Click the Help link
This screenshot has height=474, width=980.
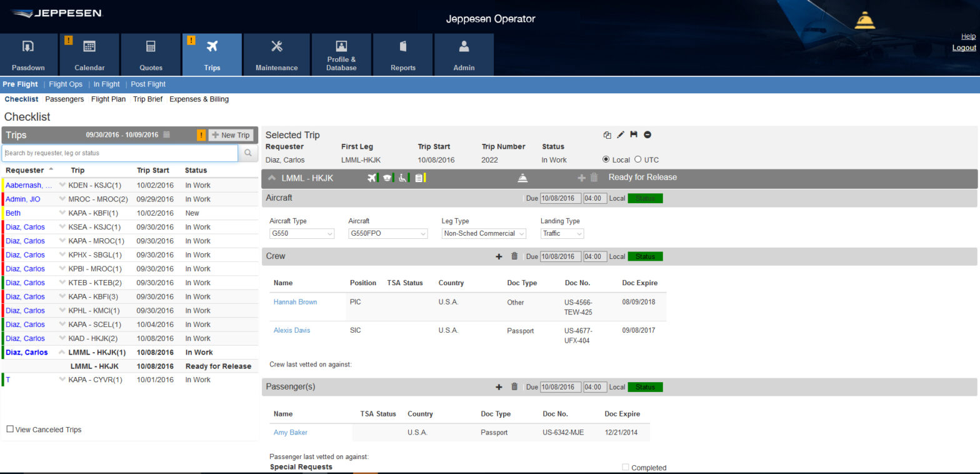point(968,36)
